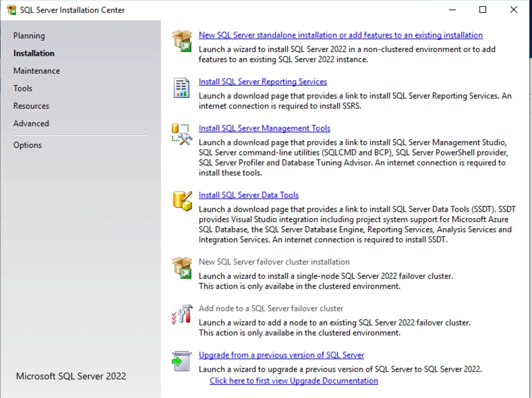Image resolution: width=532 pixels, height=398 pixels.
Task: Open the Planning section
Action: (x=29, y=36)
